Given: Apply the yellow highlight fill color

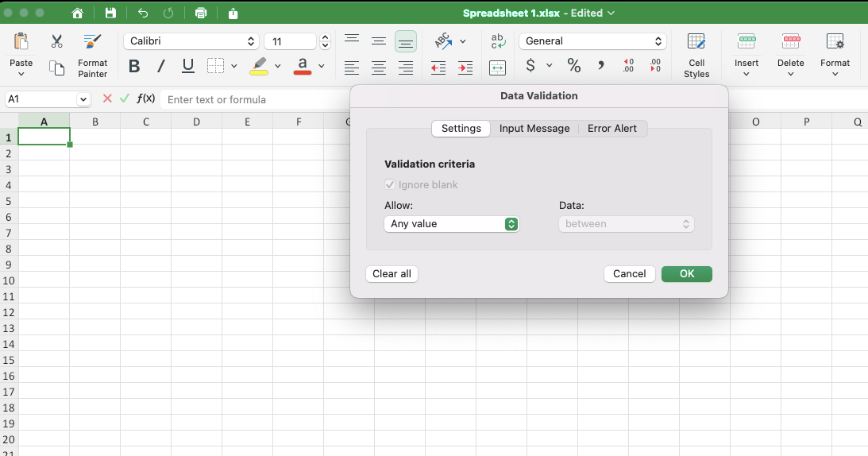Looking at the screenshot, I should tap(259, 67).
